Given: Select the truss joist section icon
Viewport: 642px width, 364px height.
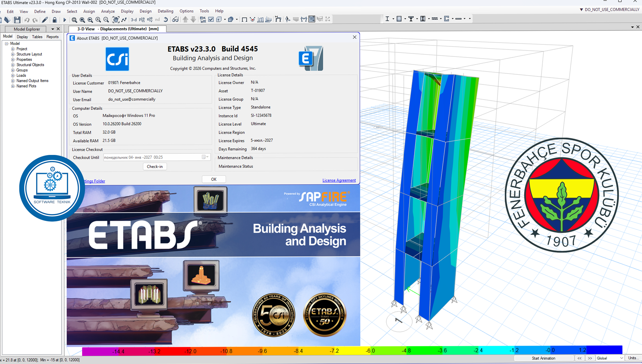Looking at the screenshot, I should [x=435, y=19].
